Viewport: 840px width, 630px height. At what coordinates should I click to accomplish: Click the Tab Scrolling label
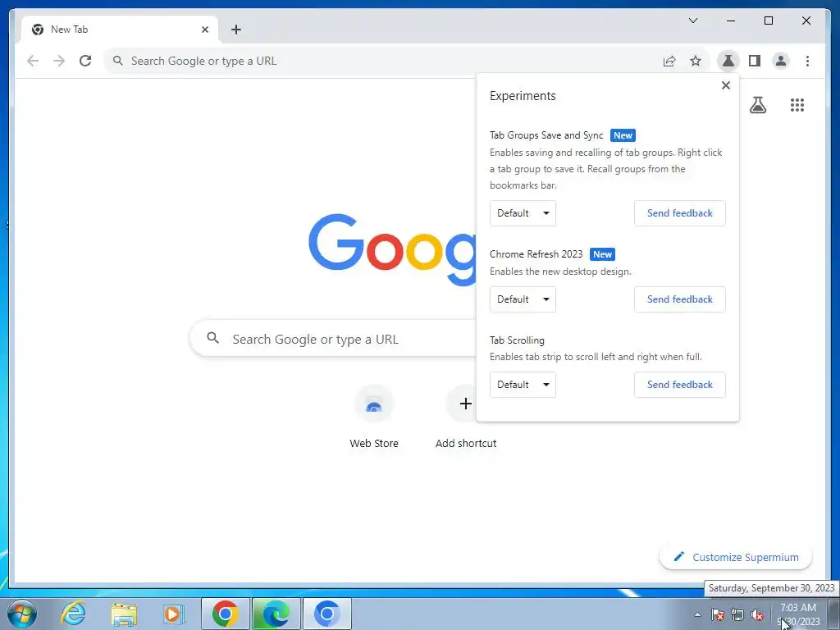(x=517, y=340)
